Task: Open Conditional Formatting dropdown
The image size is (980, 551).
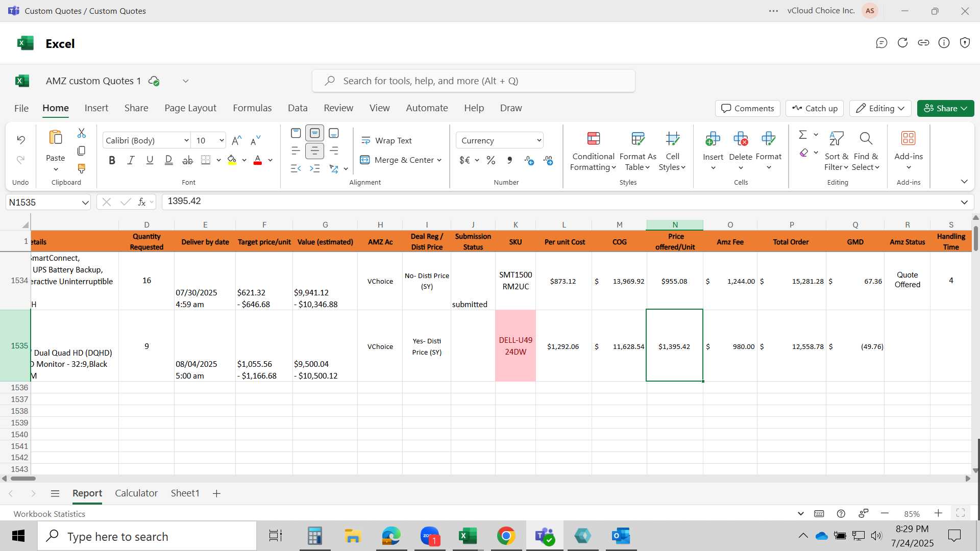Action: click(x=593, y=152)
